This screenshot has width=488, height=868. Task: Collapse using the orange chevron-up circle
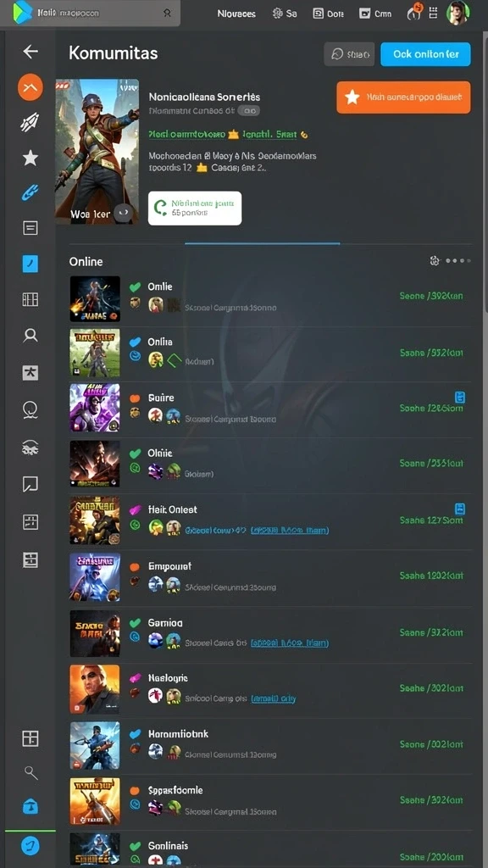[30, 87]
